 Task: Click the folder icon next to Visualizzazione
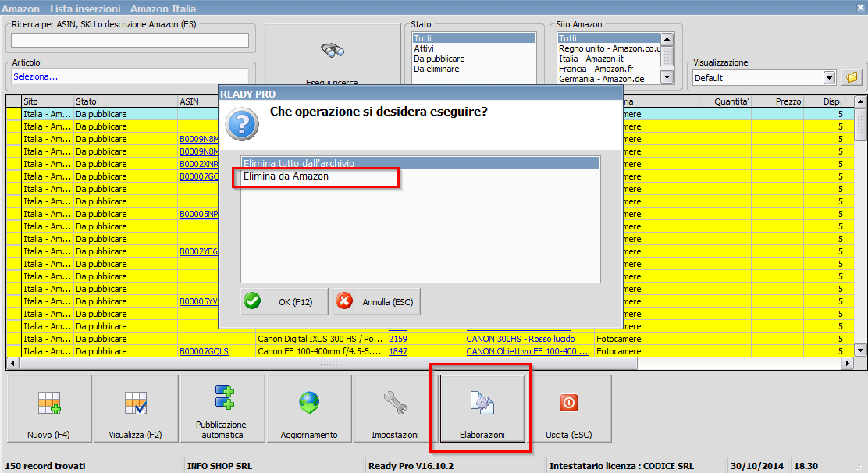pos(852,77)
